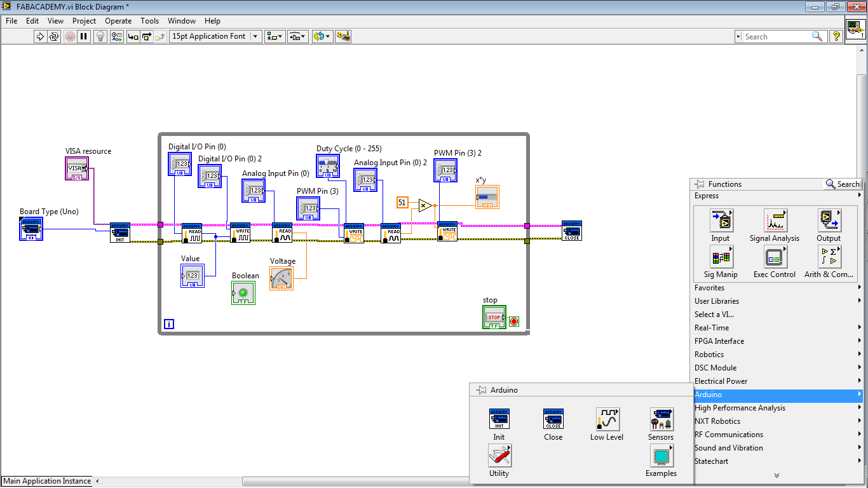Open the Align Objects dropdown
Screen dimensions: 868x488
275,37
